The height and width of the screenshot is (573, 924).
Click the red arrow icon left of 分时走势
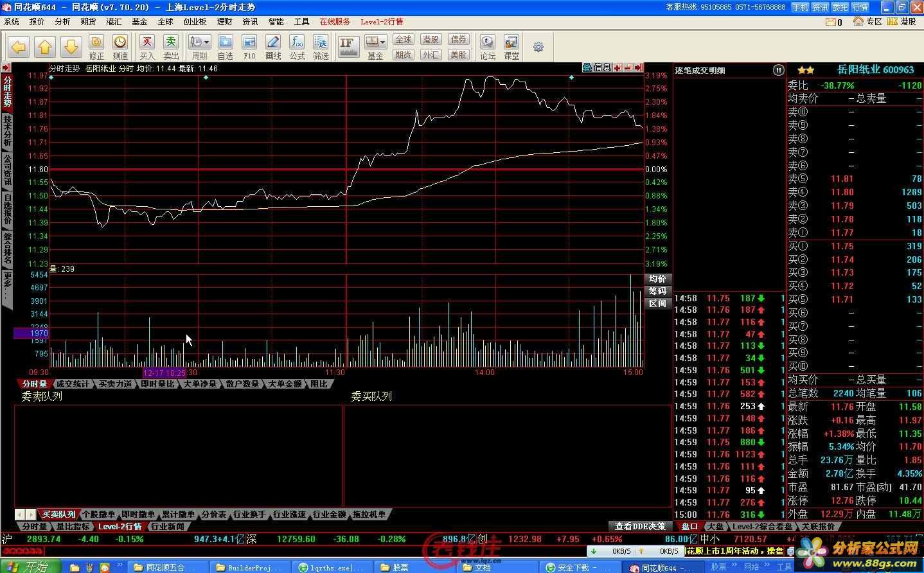pos(6,67)
